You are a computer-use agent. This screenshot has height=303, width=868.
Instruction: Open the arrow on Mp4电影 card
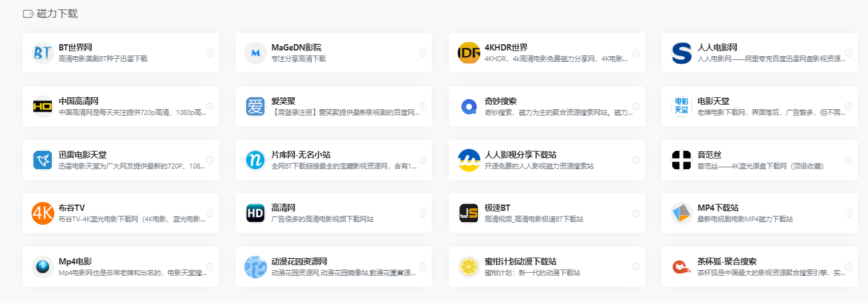tap(210, 267)
